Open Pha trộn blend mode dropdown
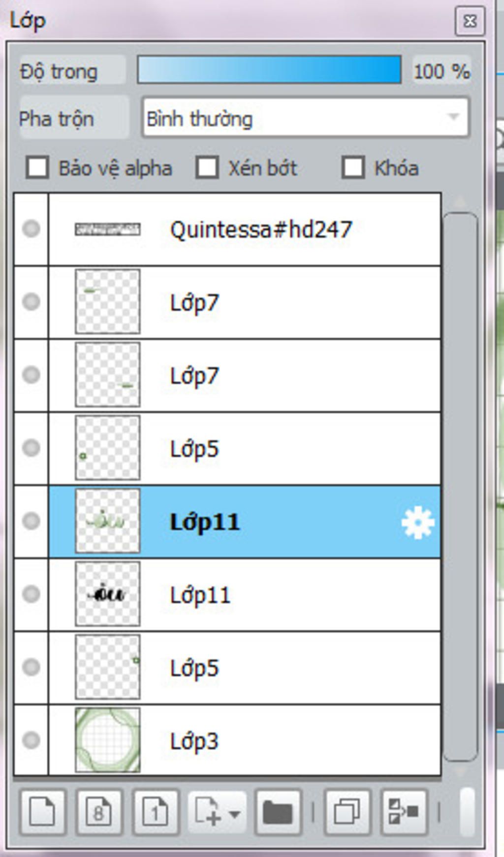 coord(305,118)
